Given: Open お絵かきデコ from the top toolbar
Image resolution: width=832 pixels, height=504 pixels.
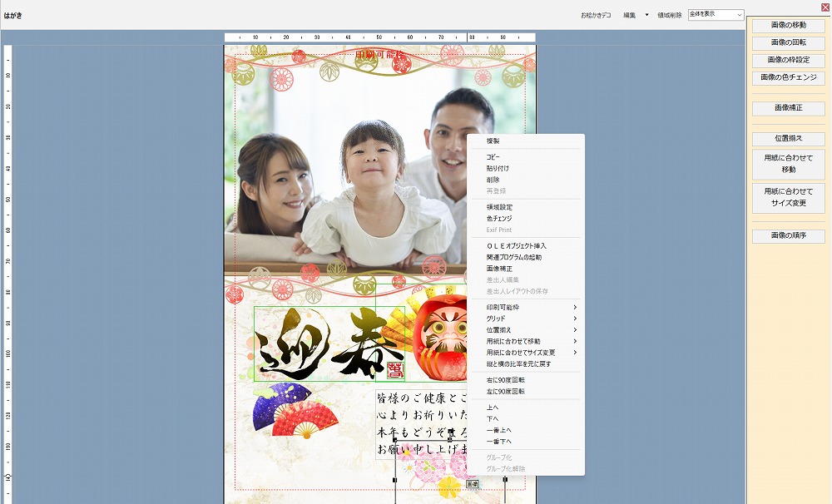Looking at the screenshot, I should coord(596,15).
